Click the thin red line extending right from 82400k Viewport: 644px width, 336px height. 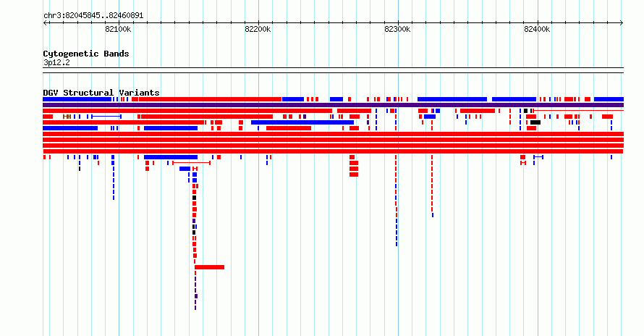click(578, 111)
